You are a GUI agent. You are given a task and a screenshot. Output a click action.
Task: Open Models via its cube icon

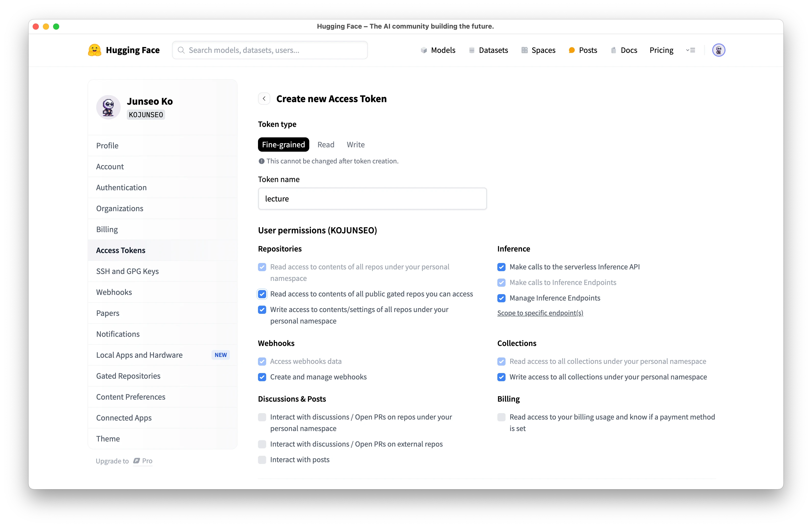pos(424,50)
